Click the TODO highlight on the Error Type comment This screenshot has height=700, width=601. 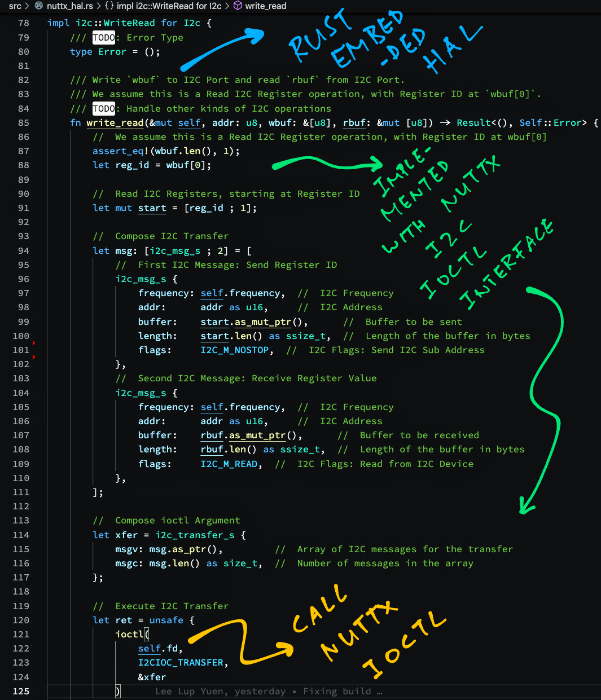coord(104,37)
